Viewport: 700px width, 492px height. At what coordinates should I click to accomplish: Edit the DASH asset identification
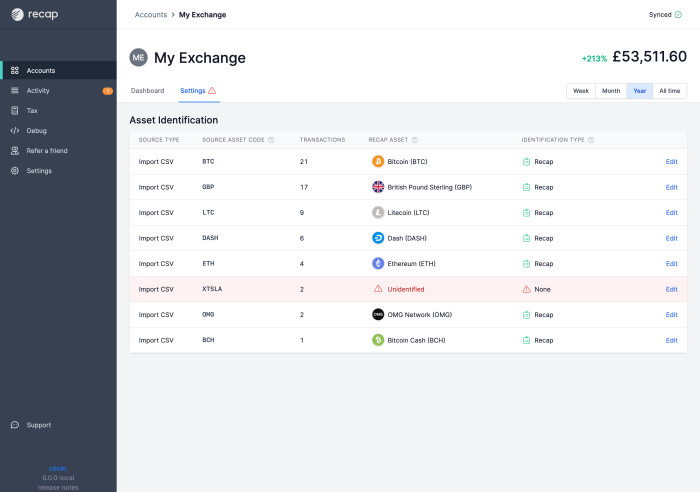(x=671, y=238)
